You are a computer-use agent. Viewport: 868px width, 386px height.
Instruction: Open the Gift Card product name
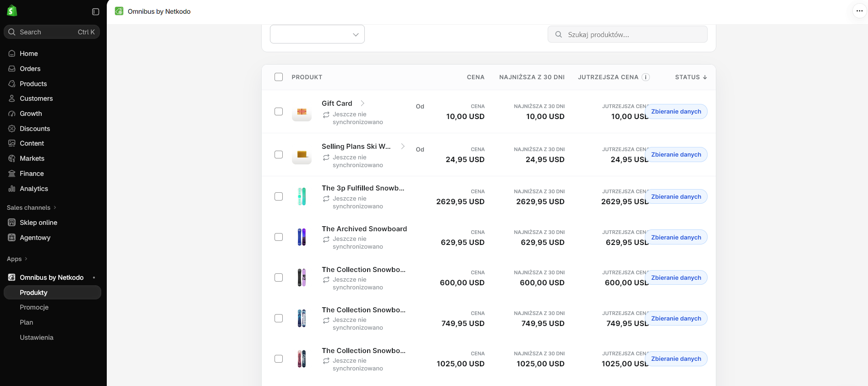pos(337,103)
